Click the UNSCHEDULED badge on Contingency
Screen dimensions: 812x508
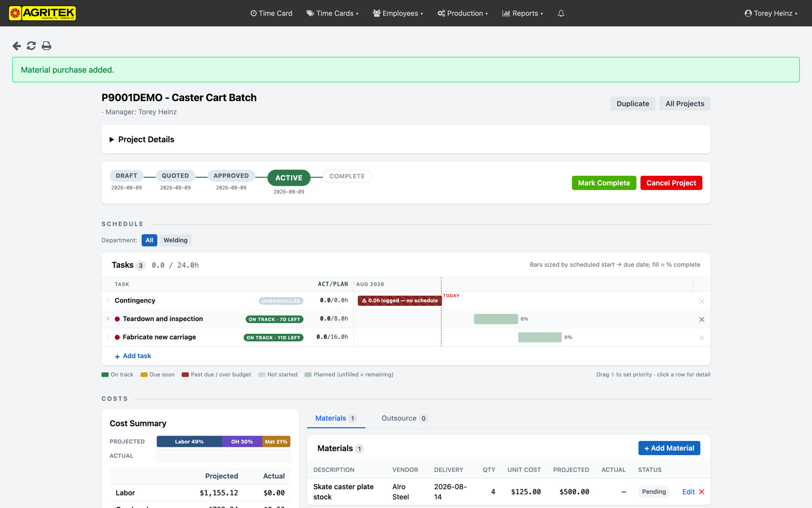281,301
